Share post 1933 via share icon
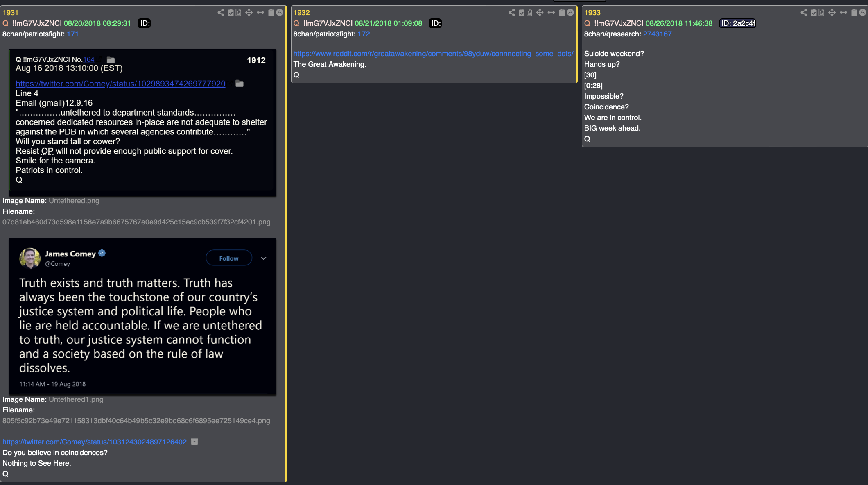The height and width of the screenshot is (485, 868). coord(804,13)
